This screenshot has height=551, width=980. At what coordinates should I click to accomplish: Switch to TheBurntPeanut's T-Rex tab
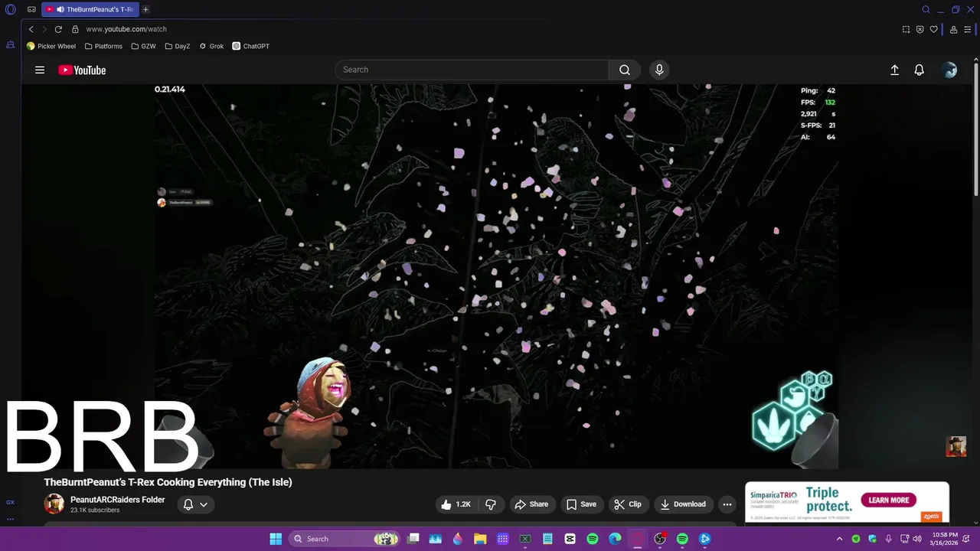coord(90,10)
